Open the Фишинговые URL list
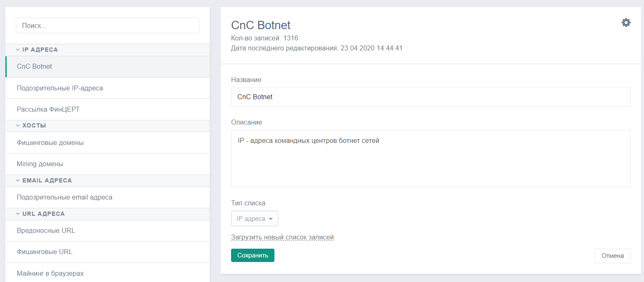The height and width of the screenshot is (282, 644). pyautogui.click(x=108, y=252)
